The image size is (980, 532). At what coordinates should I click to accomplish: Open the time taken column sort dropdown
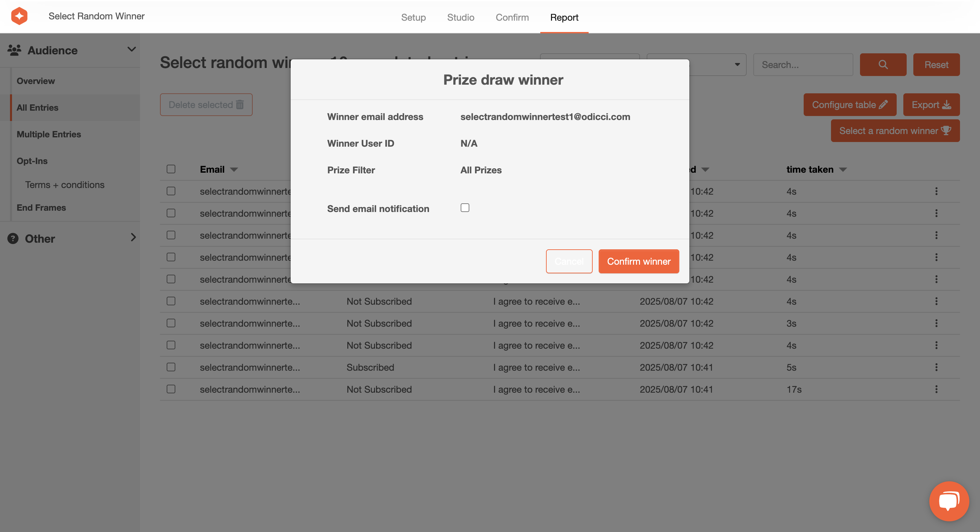click(x=843, y=170)
